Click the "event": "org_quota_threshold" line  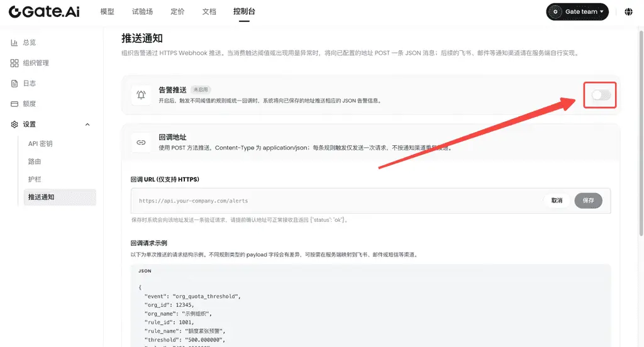click(192, 296)
